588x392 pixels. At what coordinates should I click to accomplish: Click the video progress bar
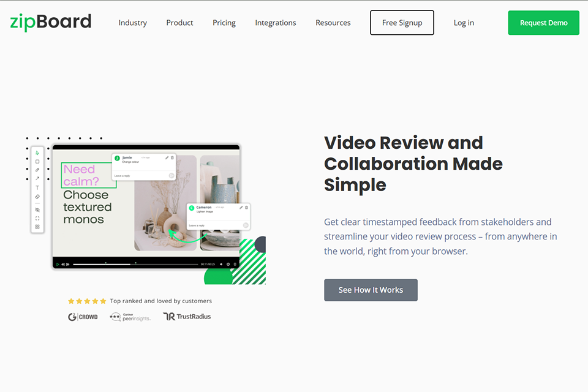[x=135, y=265]
